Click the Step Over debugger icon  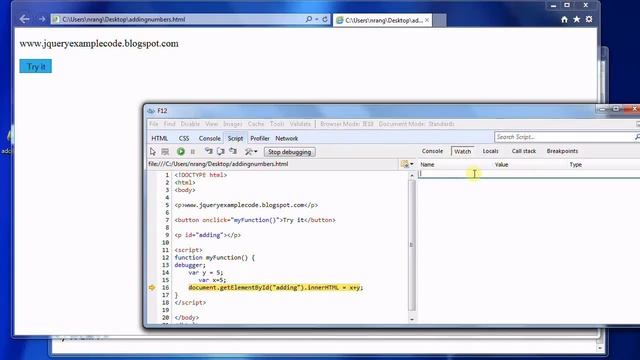click(221, 151)
